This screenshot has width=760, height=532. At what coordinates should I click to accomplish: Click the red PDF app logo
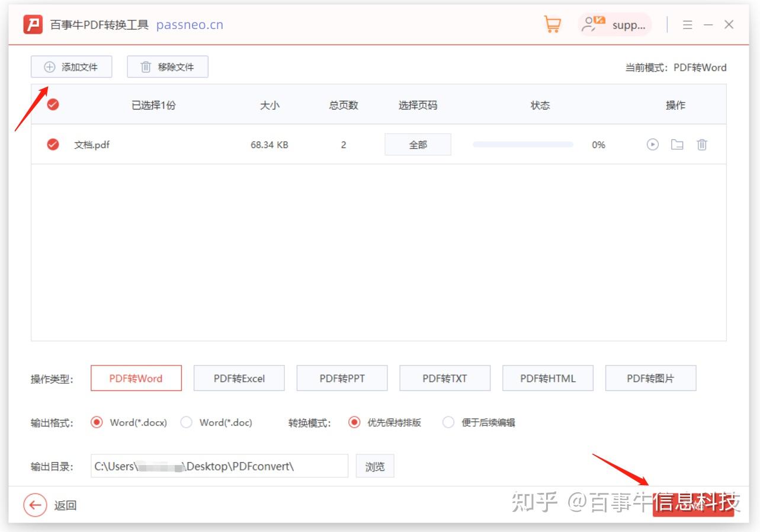click(33, 24)
